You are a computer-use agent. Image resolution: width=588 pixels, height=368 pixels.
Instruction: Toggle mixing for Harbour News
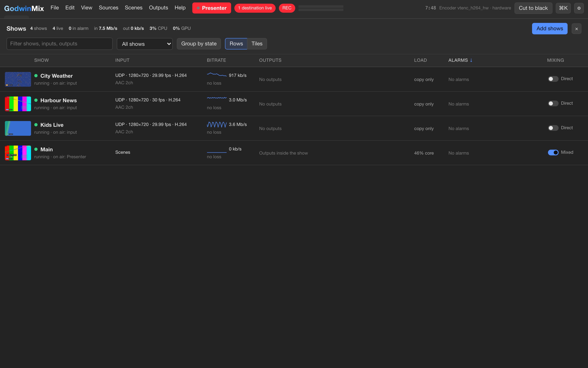click(x=553, y=103)
